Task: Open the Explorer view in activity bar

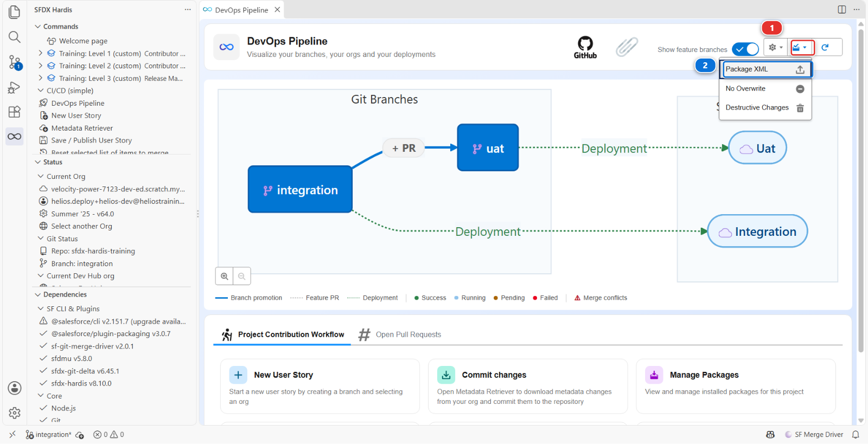Action: coord(15,12)
